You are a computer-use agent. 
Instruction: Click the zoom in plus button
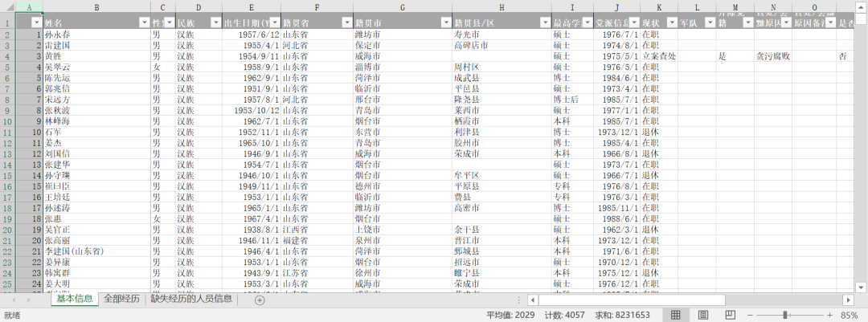829,316
